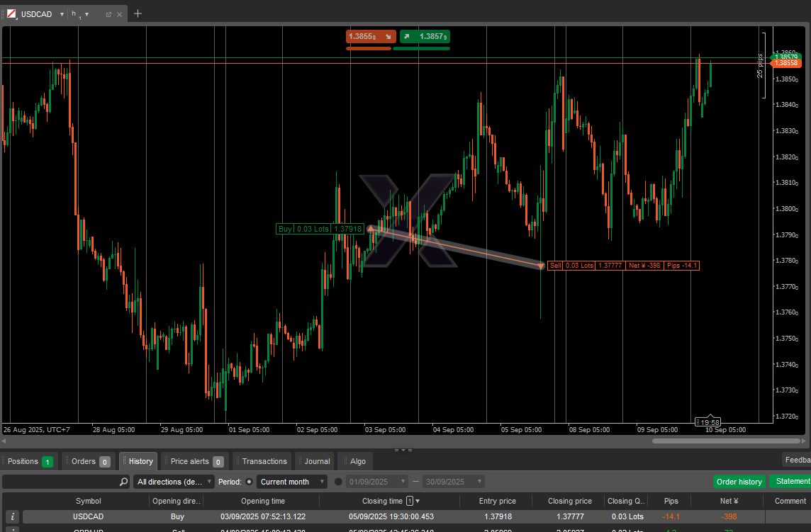Close the USDCAD chart tab
The height and width of the screenshot is (532, 811).
[x=119, y=14]
